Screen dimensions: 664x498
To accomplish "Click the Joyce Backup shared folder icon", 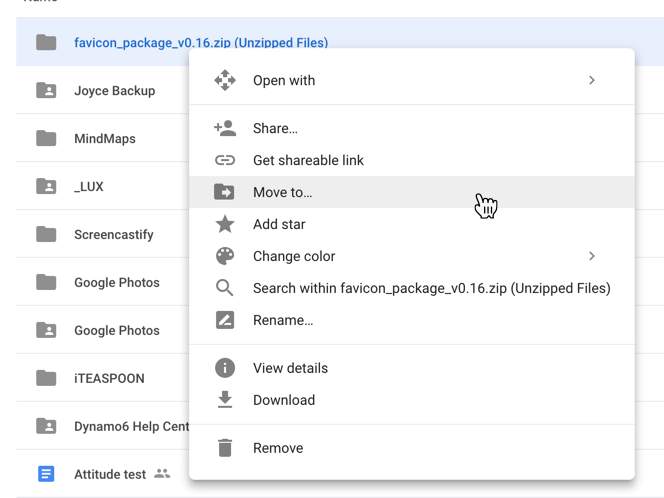I will (46, 90).
